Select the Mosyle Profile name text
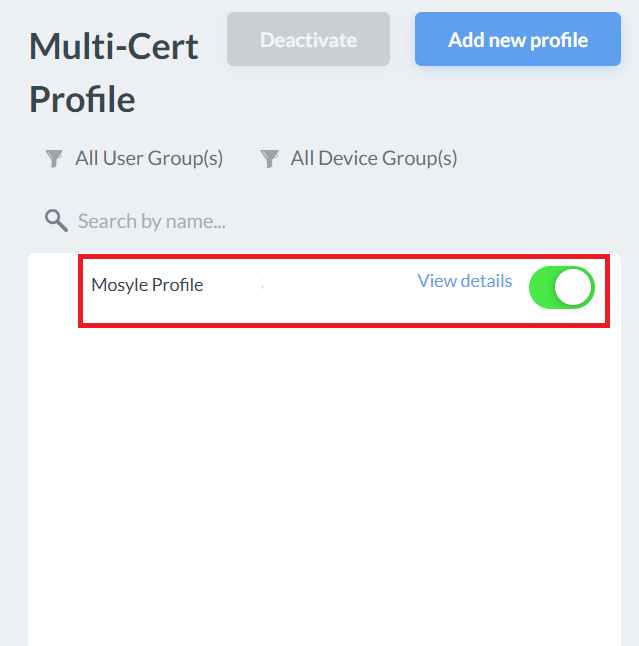 tap(147, 285)
